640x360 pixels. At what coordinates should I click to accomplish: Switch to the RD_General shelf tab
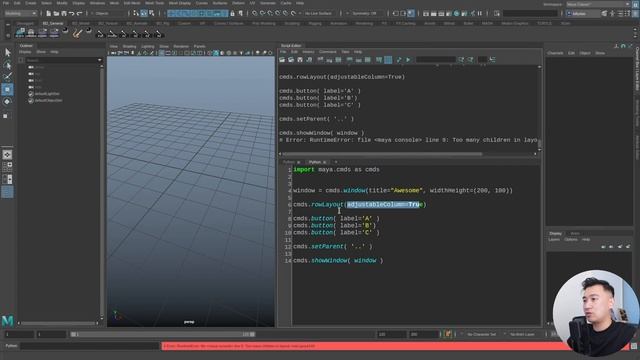pyautogui.click(x=53, y=24)
